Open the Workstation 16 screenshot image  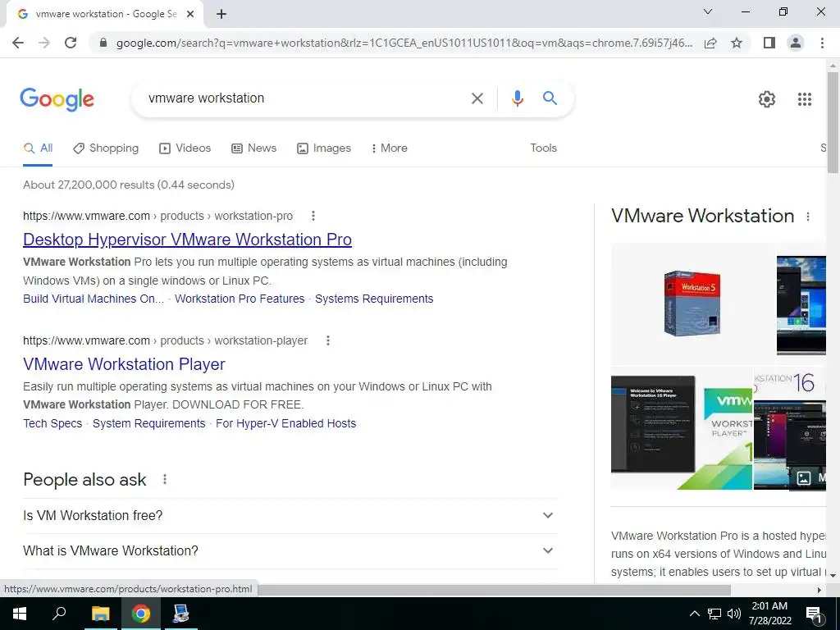coord(790,428)
